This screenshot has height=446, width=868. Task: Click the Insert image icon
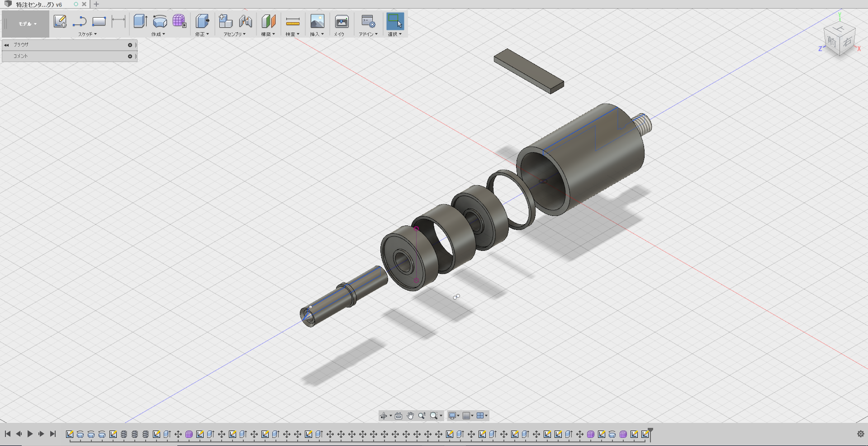point(317,21)
